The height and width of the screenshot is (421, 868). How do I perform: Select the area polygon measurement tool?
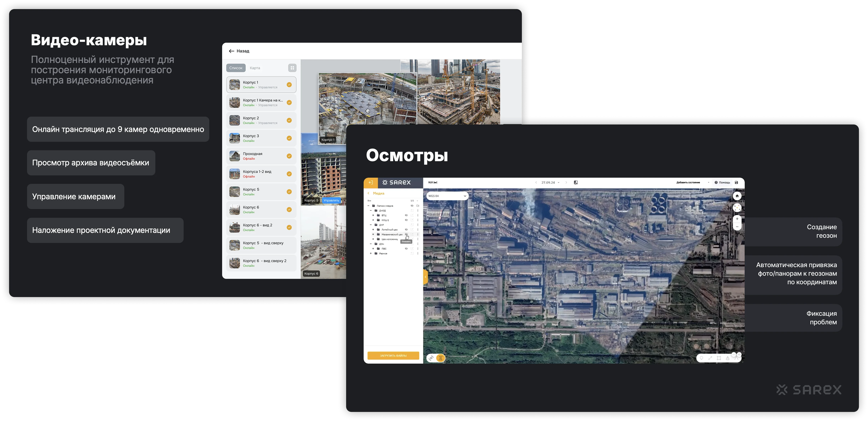[719, 358]
